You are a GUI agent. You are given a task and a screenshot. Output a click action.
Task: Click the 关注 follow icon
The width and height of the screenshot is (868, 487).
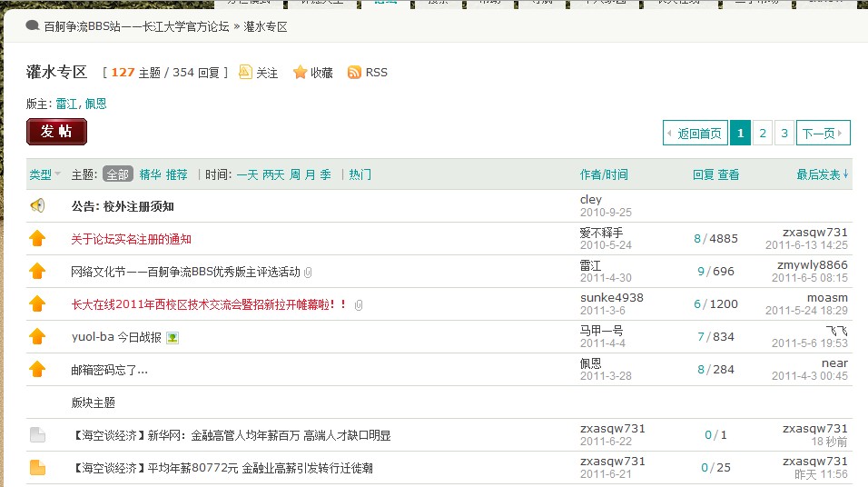coord(245,72)
